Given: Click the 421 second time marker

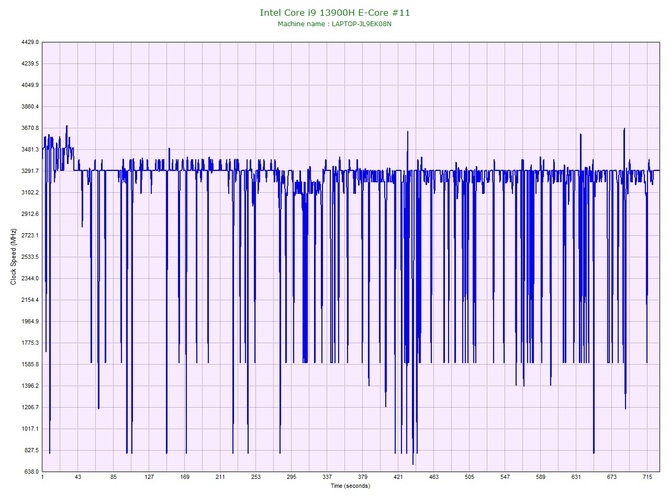Looking at the screenshot, I should point(398,478).
